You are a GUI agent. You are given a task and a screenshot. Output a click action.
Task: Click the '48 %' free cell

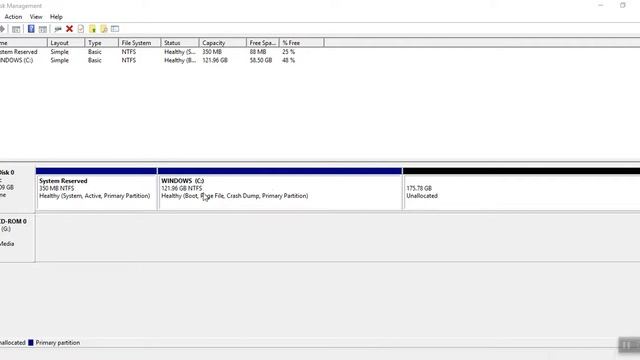289,60
